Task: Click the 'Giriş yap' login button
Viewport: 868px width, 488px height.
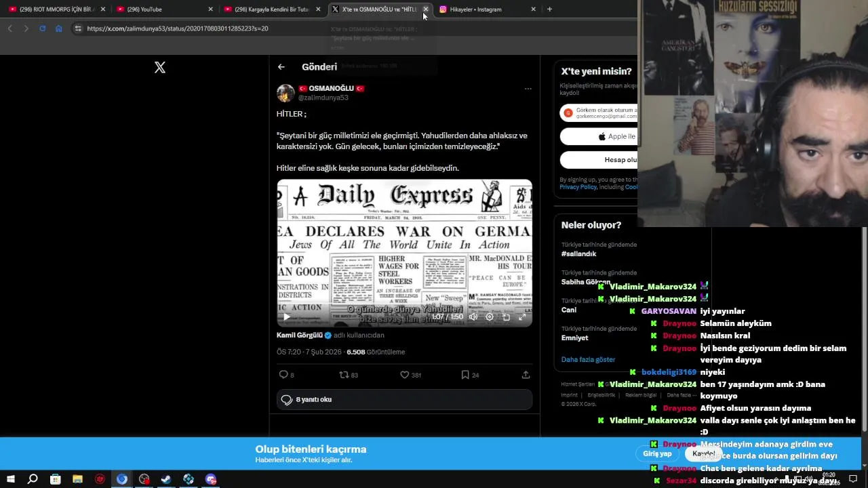Action: coord(657,453)
